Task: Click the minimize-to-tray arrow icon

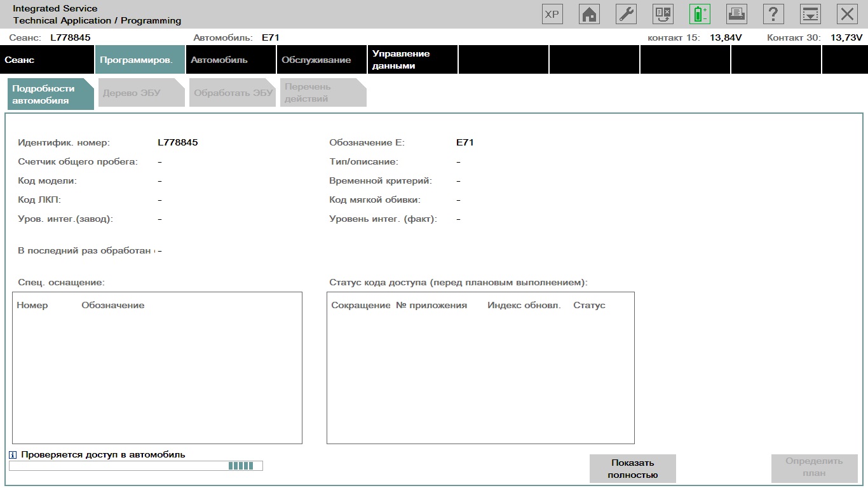Action: click(x=810, y=14)
